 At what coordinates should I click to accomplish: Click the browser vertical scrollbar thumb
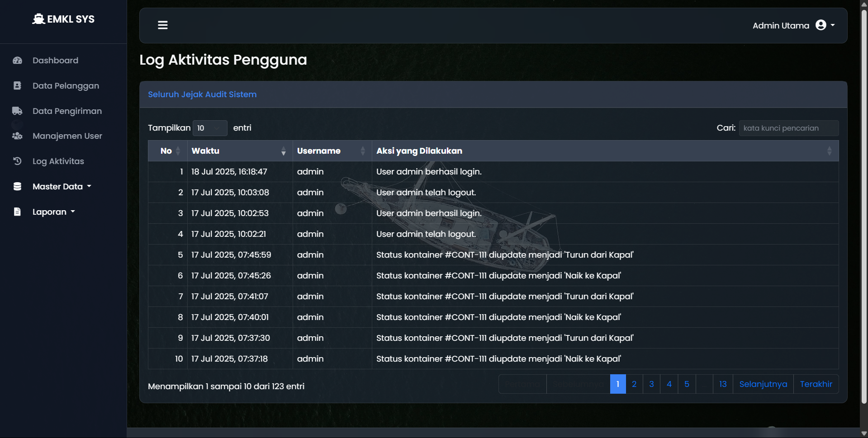click(864, 203)
